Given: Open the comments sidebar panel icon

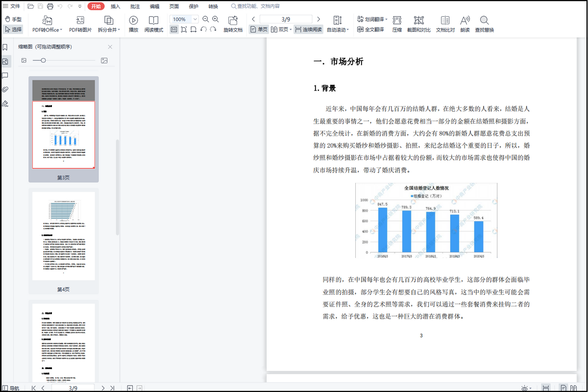Looking at the screenshot, I should click(5, 76).
